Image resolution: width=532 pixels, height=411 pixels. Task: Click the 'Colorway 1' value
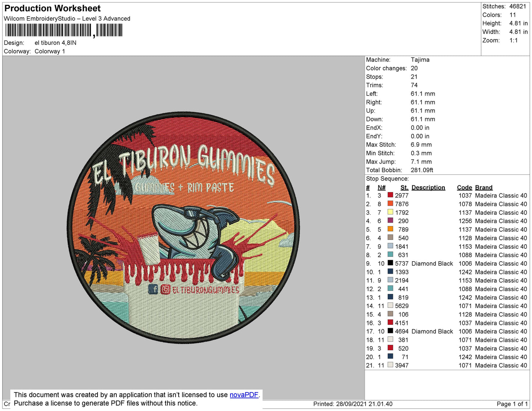click(x=50, y=51)
